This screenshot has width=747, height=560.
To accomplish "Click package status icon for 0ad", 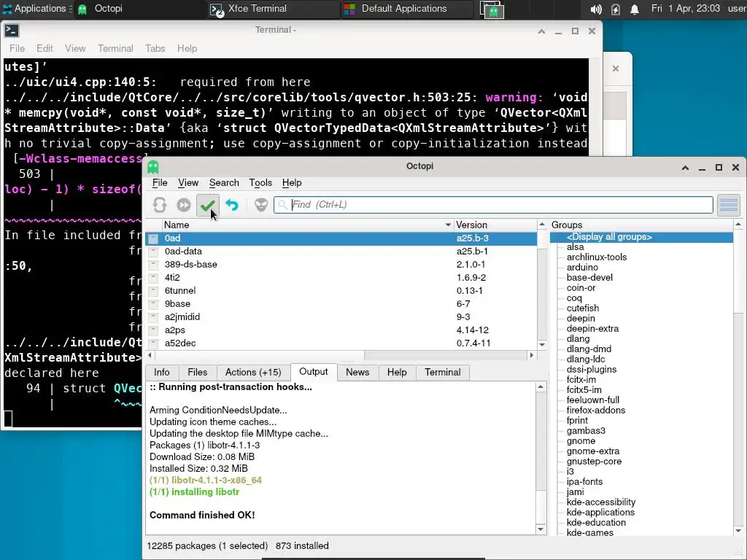I will click(x=153, y=238).
